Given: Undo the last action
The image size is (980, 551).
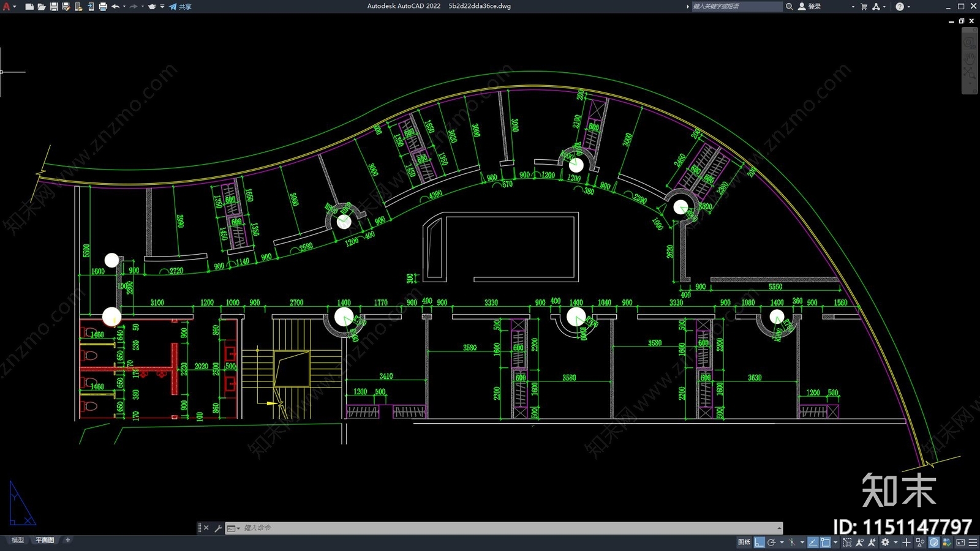Looking at the screenshot, I should click(x=115, y=7).
